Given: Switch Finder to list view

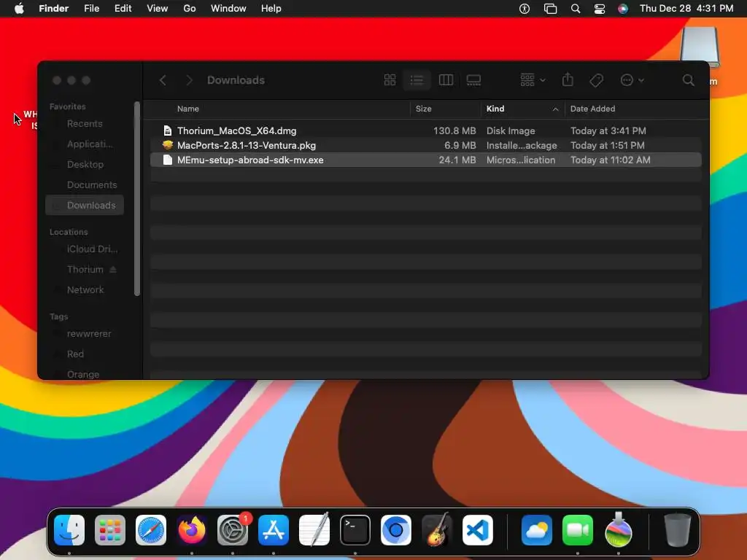Looking at the screenshot, I should [417, 80].
